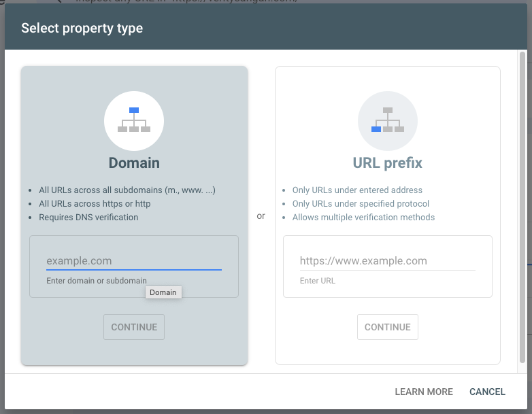Click 'All URLs across https or http' text

(x=95, y=204)
